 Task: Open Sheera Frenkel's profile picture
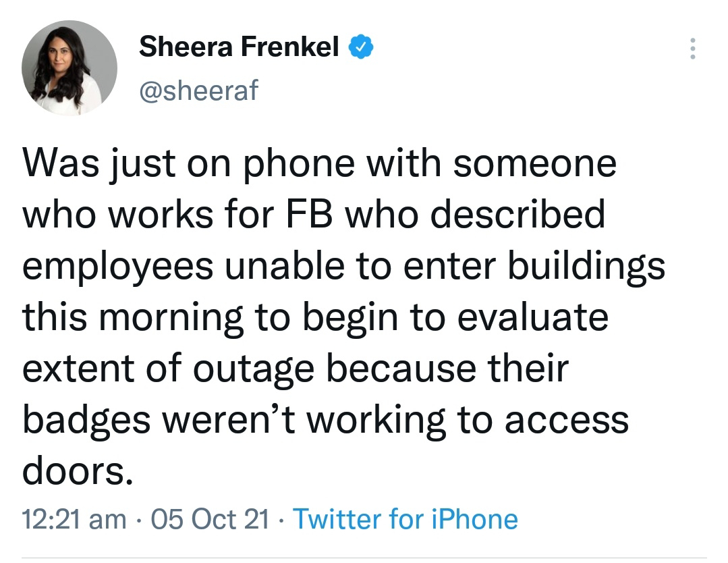pyautogui.click(x=69, y=68)
